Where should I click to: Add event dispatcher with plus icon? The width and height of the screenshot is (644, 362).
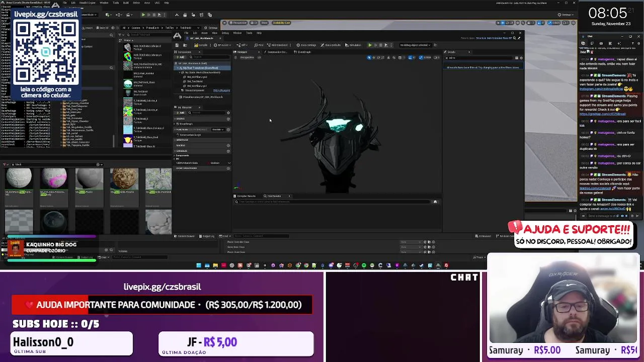coord(228,168)
